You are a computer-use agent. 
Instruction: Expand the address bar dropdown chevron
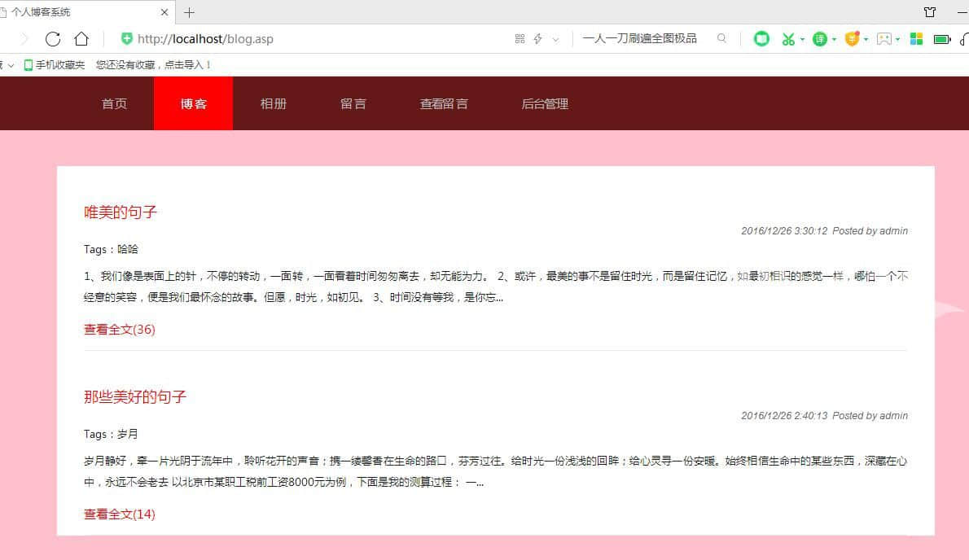point(556,39)
